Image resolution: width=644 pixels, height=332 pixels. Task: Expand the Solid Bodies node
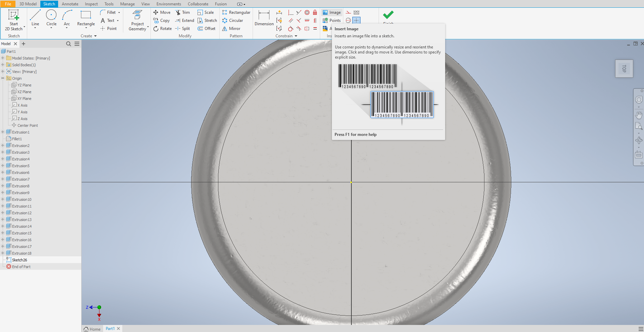coord(3,65)
